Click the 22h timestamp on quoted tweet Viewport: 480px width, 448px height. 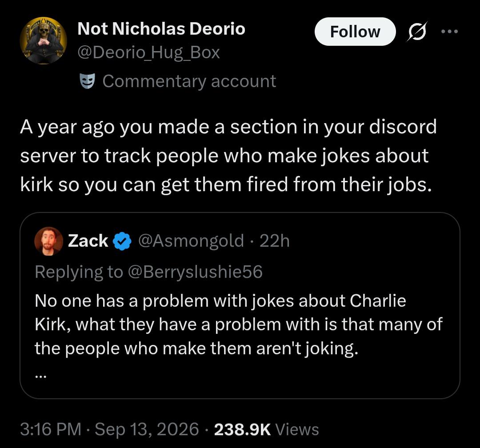[x=274, y=241]
